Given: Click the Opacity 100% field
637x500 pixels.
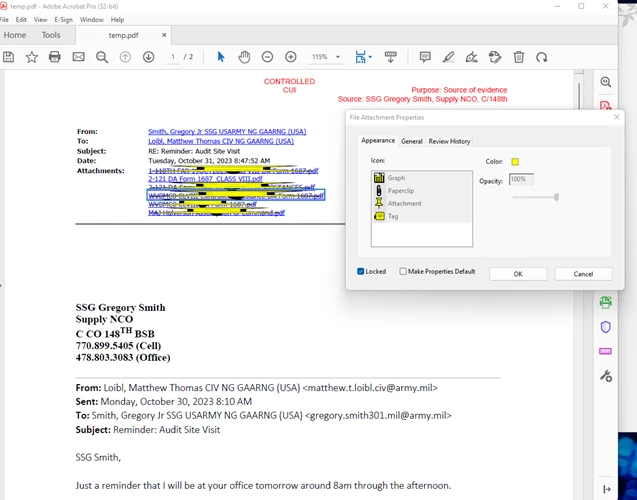Looking at the screenshot, I should tap(521, 180).
